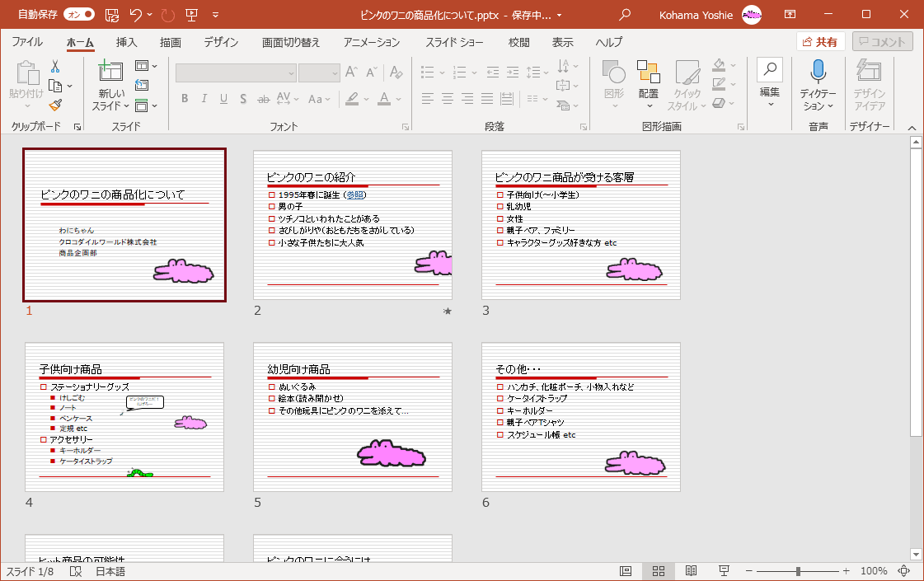Open the font color picker arrow
Viewport: 924px width, 581px height.
pyautogui.click(x=399, y=99)
